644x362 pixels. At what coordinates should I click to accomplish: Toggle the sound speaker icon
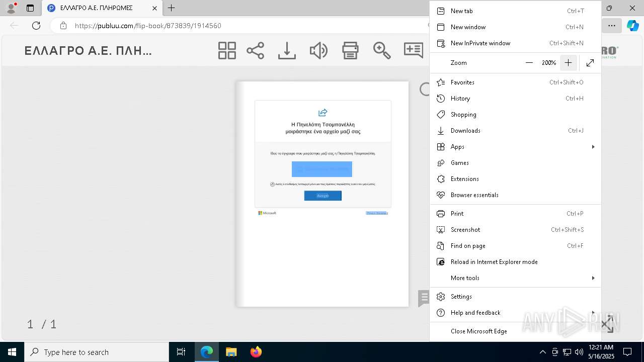tap(318, 51)
